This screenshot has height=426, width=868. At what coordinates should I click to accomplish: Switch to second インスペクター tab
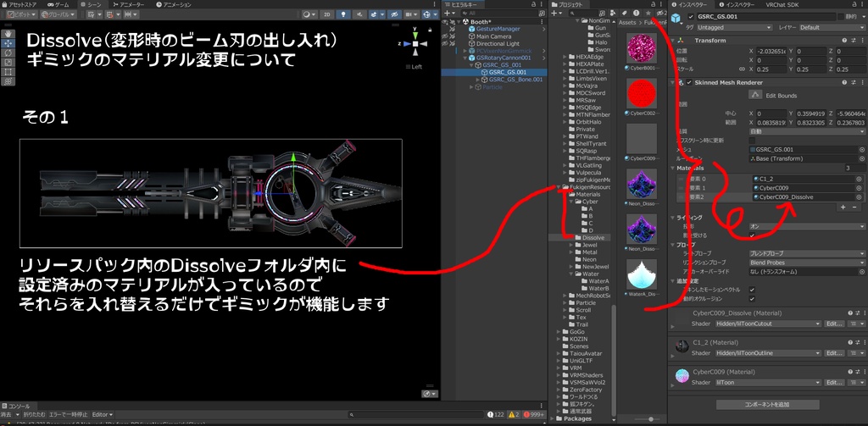tap(737, 4)
